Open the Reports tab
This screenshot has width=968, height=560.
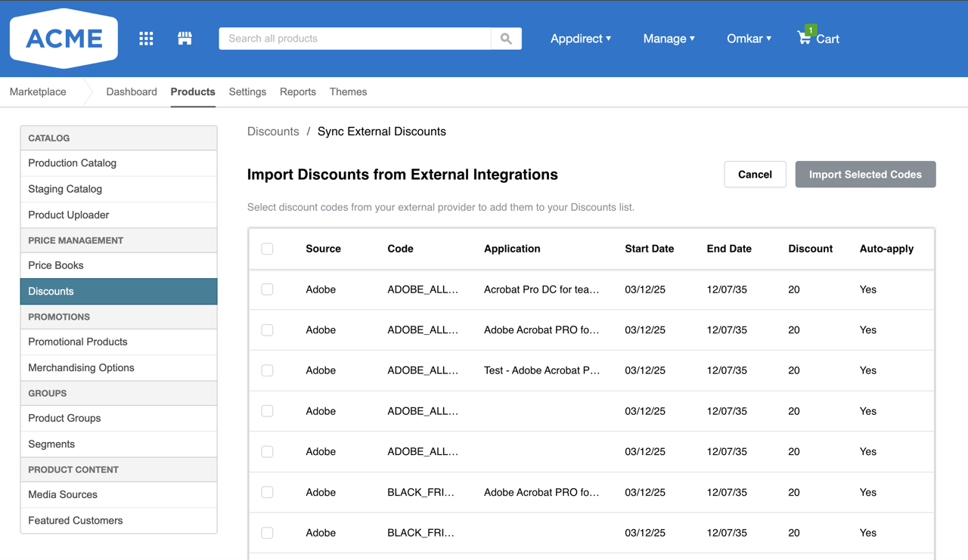[298, 91]
